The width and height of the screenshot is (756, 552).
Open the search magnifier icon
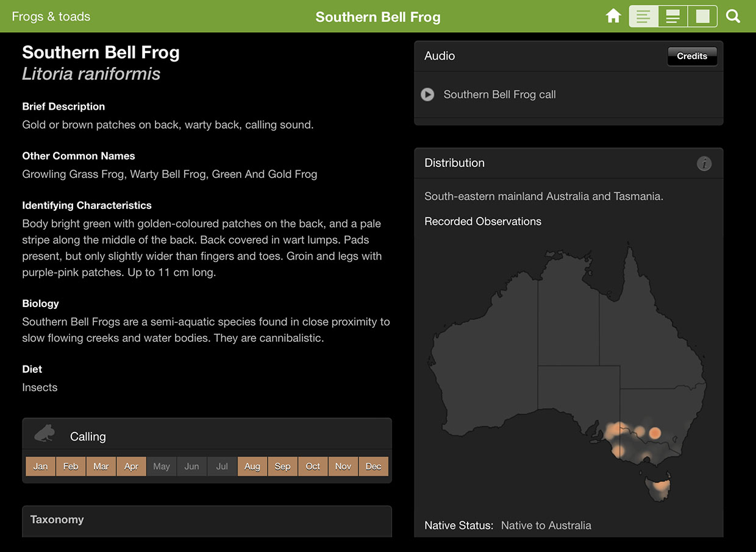[x=733, y=16]
